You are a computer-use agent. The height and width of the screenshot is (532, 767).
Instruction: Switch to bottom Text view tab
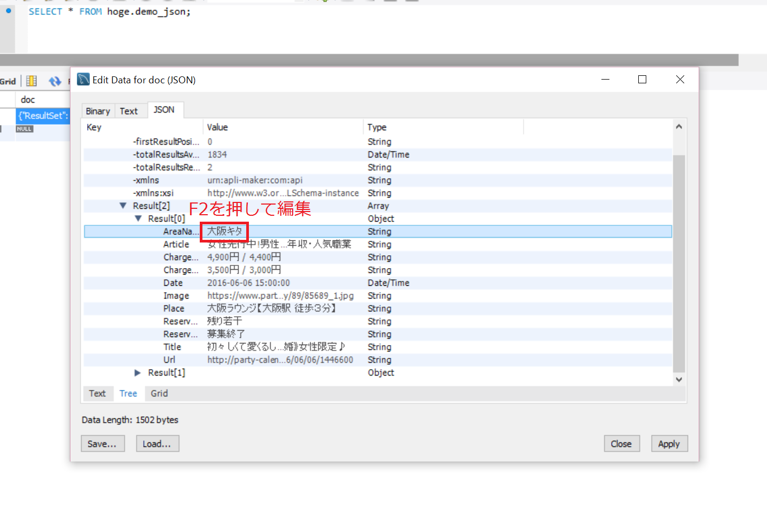[97, 393]
